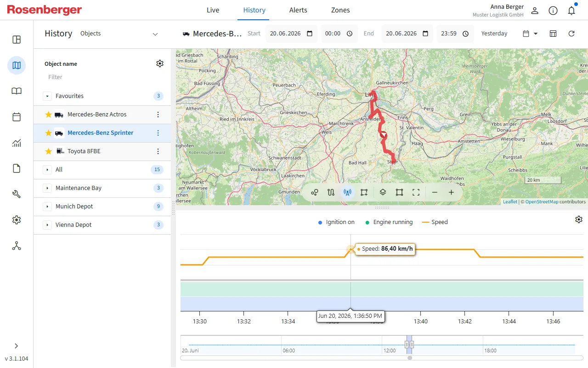Viewport: 588px width, 368px height.
Task: Open the wrench maintenance icon in sidebar
Action: click(x=17, y=194)
